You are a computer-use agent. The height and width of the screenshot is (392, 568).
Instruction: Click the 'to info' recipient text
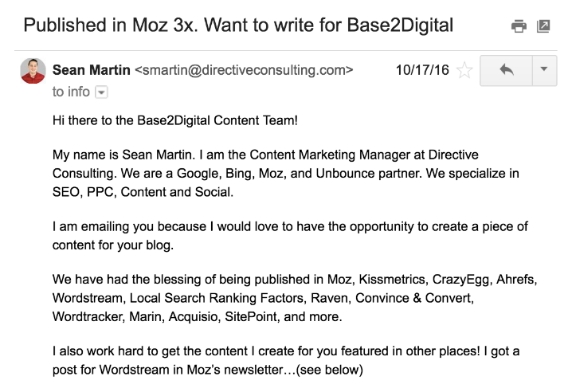click(x=71, y=92)
